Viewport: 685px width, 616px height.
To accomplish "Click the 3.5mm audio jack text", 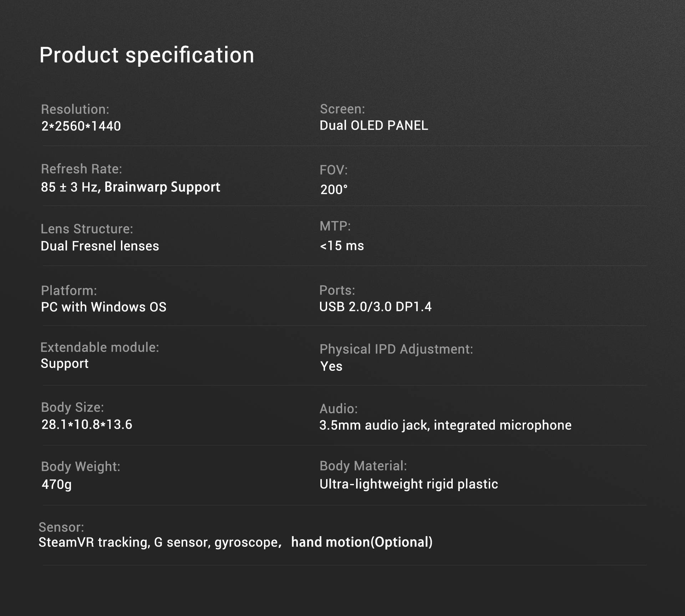I will tap(375, 425).
